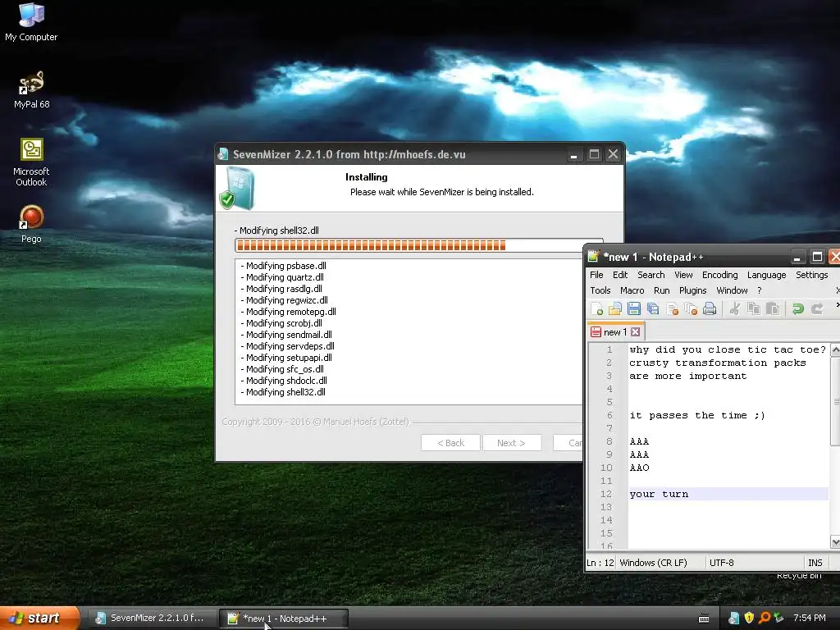Click Open file folder icon in Notepad++
840x630 pixels.
pyautogui.click(x=615, y=308)
